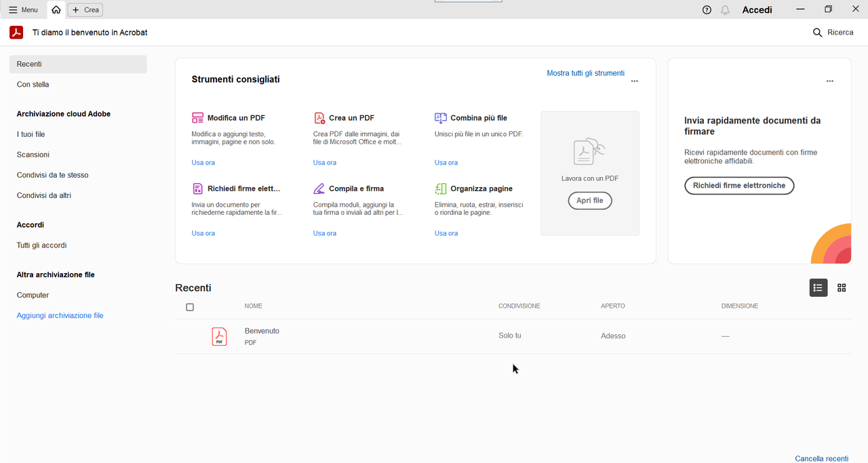Click Usa ora under Compila e firma

click(325, 233)
